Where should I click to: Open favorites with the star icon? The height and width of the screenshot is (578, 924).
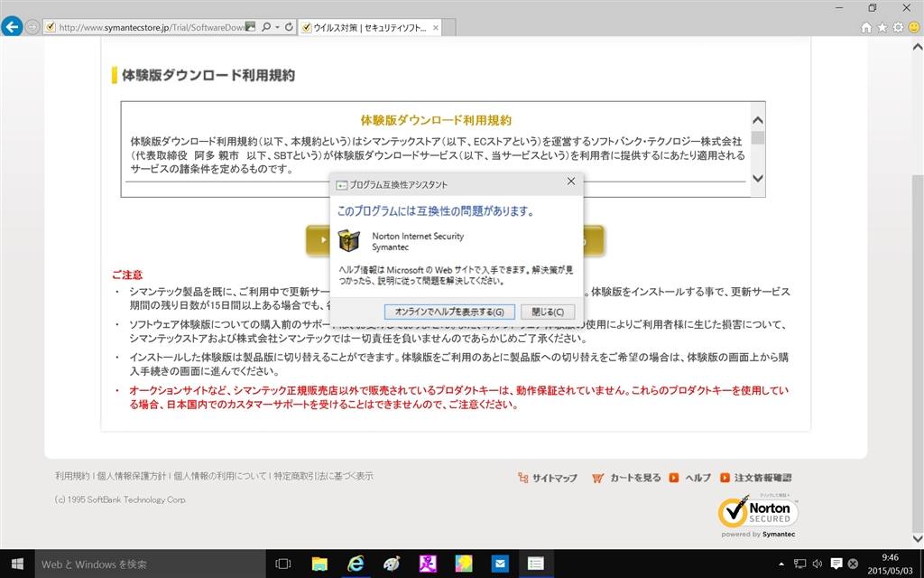[882, 27]
